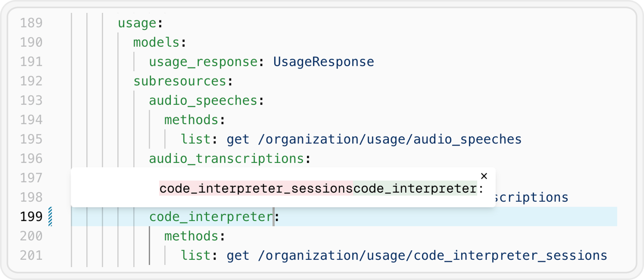The image size is (644, 280).
Task: Click the striped change marker beside line 199
Action: coord(50,216)
